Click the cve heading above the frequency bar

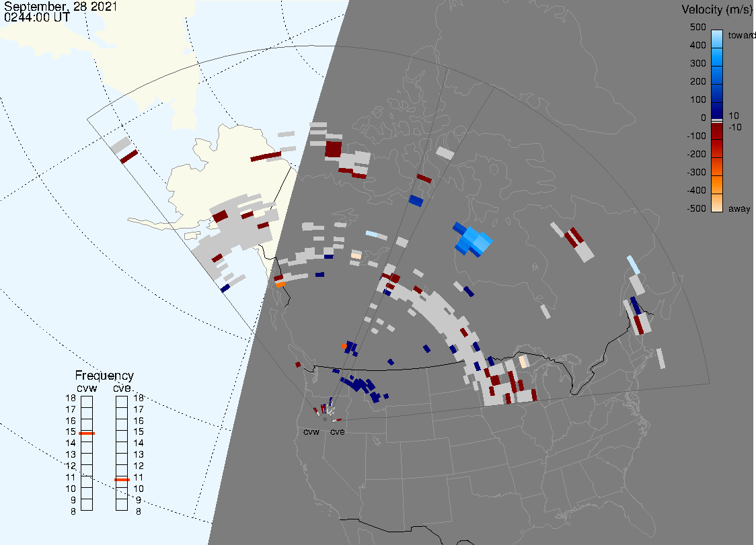click(x=122, y=388)
